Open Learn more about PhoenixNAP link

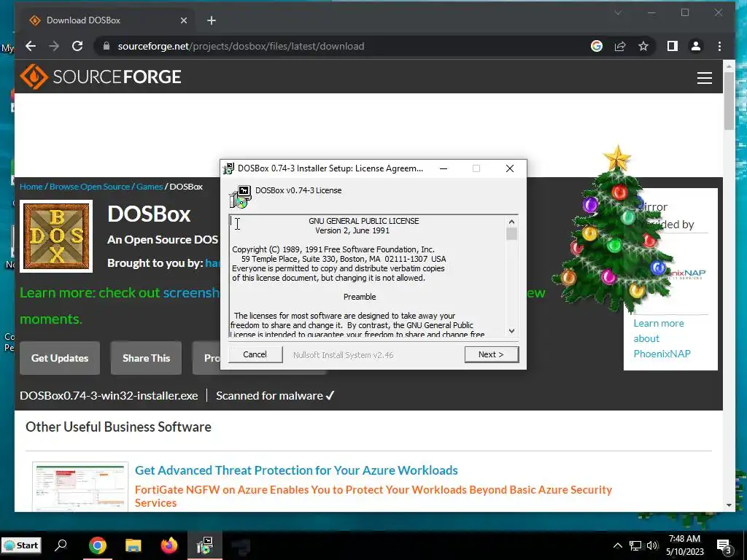coord(662,338)
